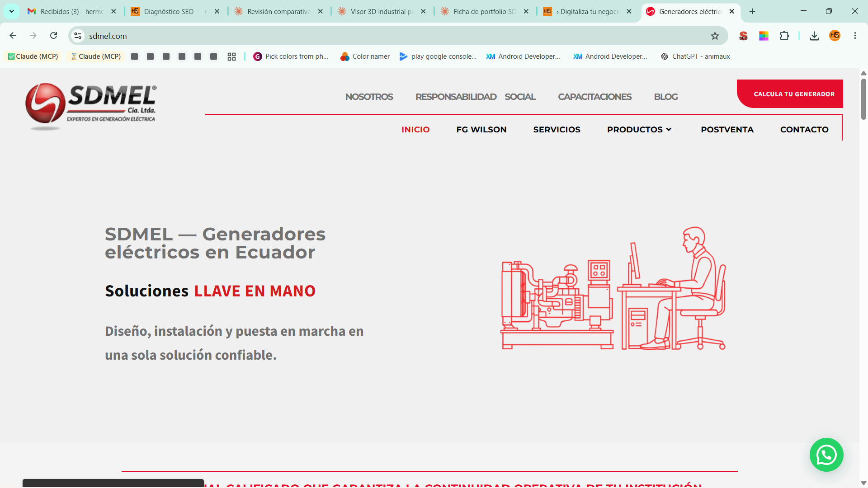The height and width of the screenshot is (488, 868).
Task: Click the SDMEL Generadores eléctricos heading
Action: [x=215, y=243]
